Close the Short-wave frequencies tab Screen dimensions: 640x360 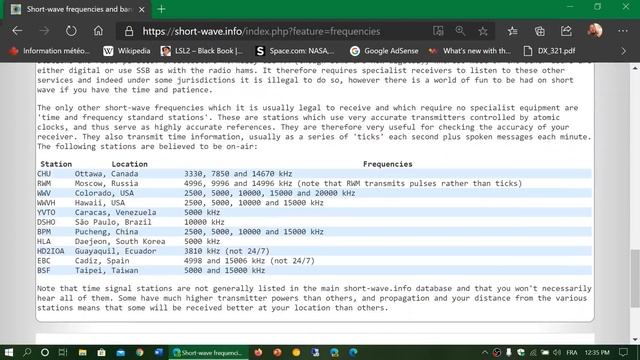(x=142, y=9)
